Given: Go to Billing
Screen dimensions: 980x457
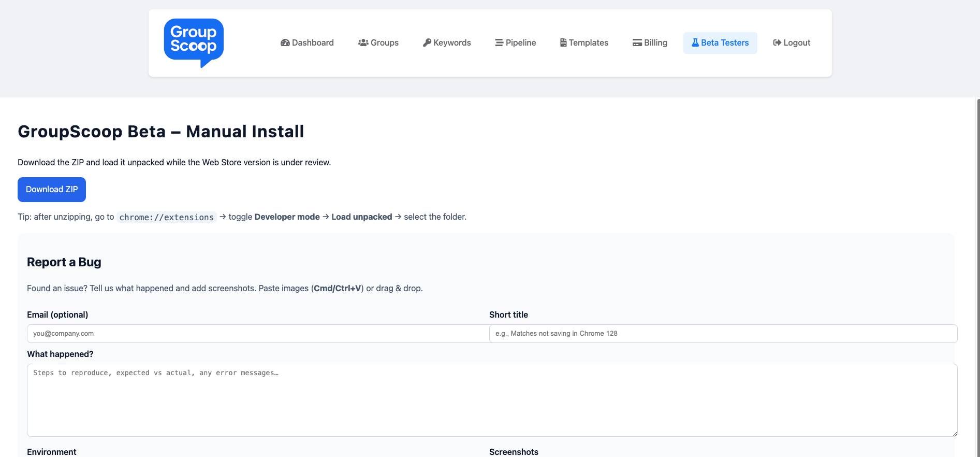Looking at the screenshot, I should pyautogui.click(x=650, y=43).
